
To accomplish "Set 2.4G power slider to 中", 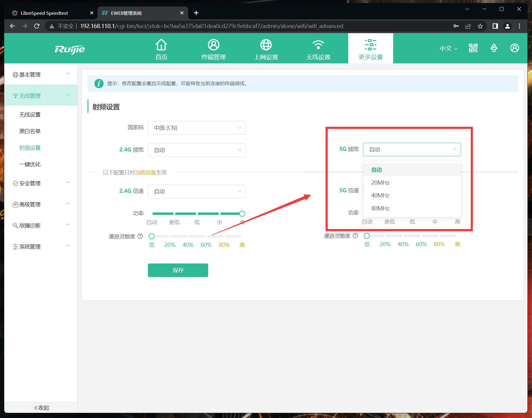I will 219,213.
